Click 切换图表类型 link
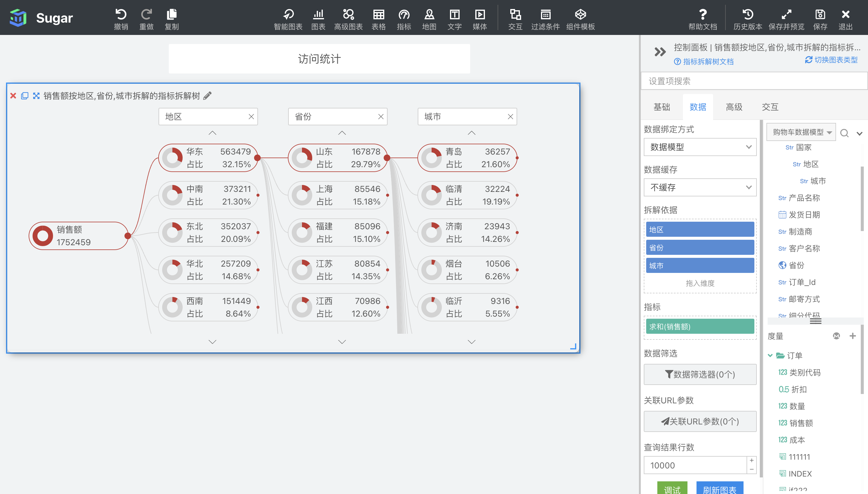868x494 pixels. (831, 60)
